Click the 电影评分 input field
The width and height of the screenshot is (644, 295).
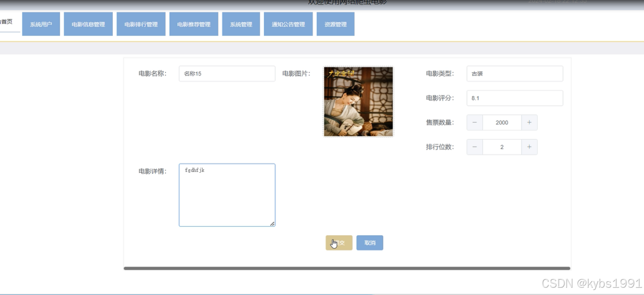[514, 98]
